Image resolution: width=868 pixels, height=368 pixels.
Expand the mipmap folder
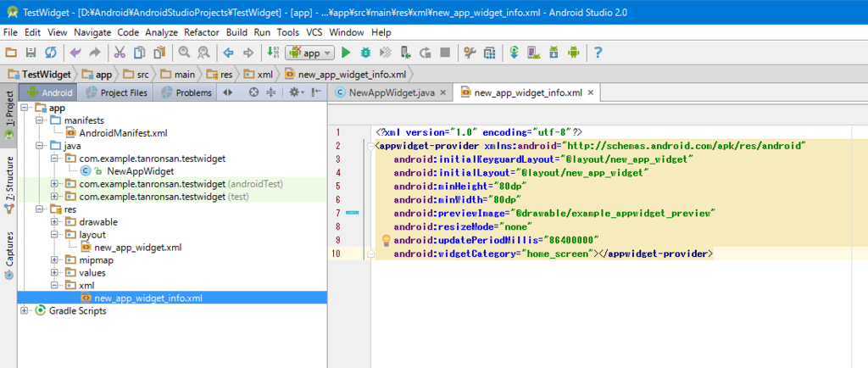tap(54, 260)
